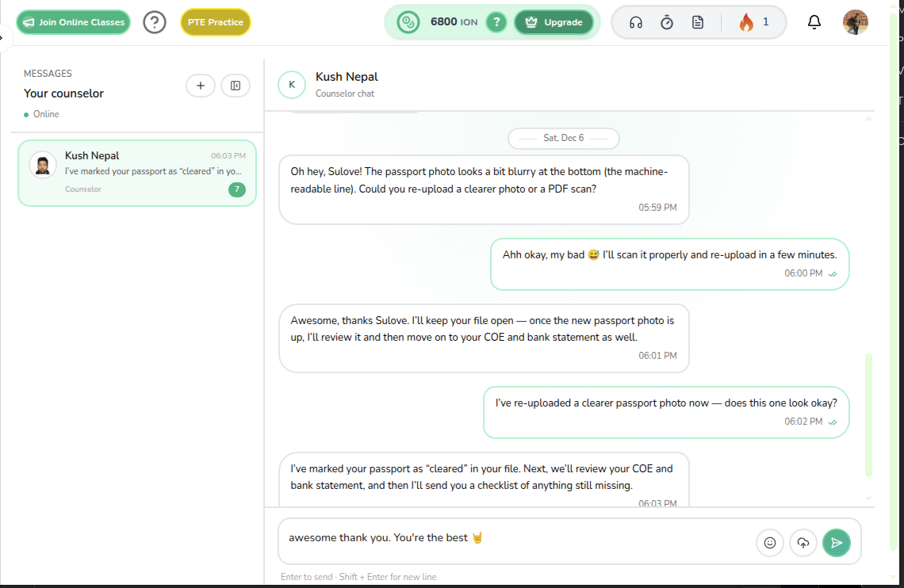
Task: Collapse the messages sidebar panel
Action: (x=236, y=86)
